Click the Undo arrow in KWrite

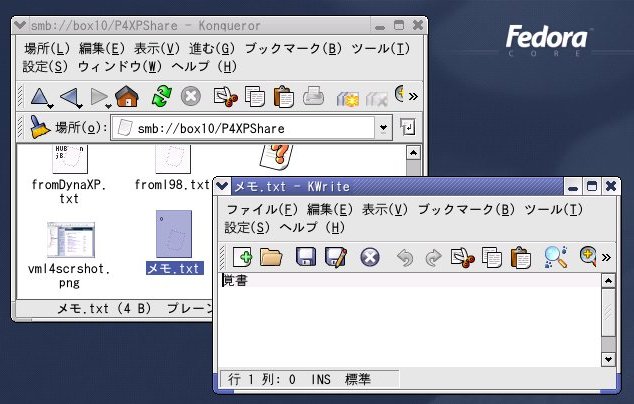point(404,258)
